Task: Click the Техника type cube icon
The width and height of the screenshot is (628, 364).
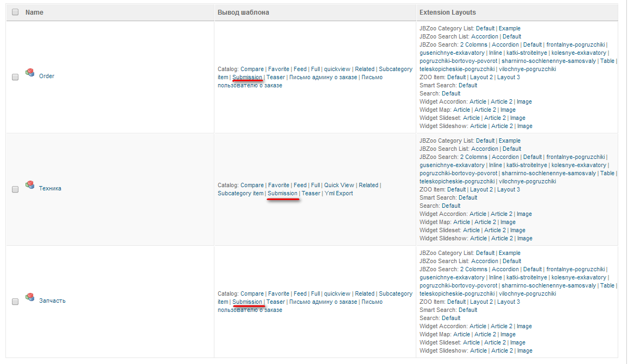Action: click(x=30, y=185)
